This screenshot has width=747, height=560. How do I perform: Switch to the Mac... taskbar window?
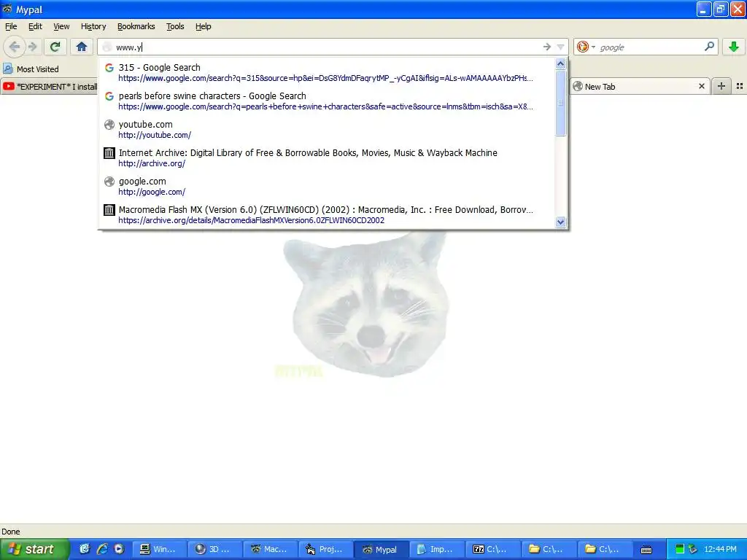[270, 549]
